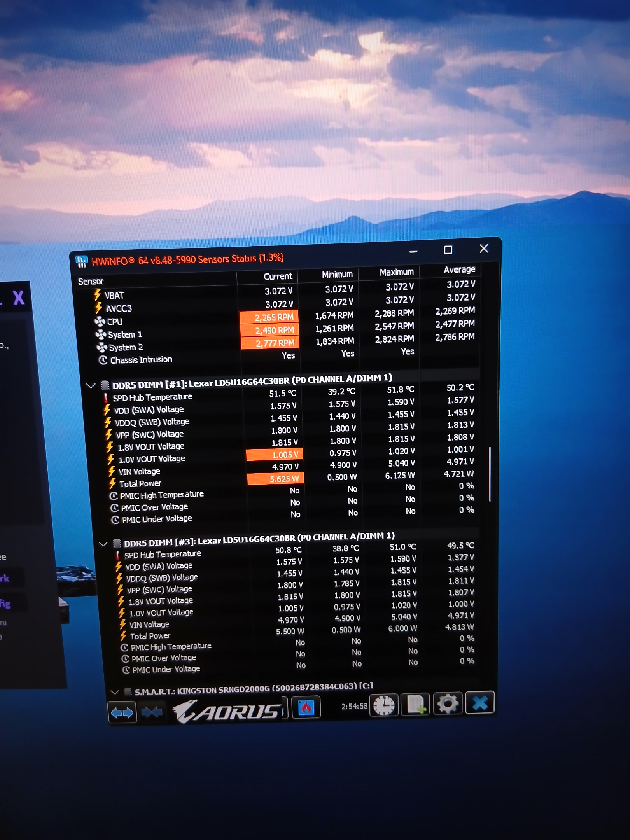Collapse the DDR5 DIMM [#1] group
The height and width of the screenshot is (840, 630).
tap(91, 386)
